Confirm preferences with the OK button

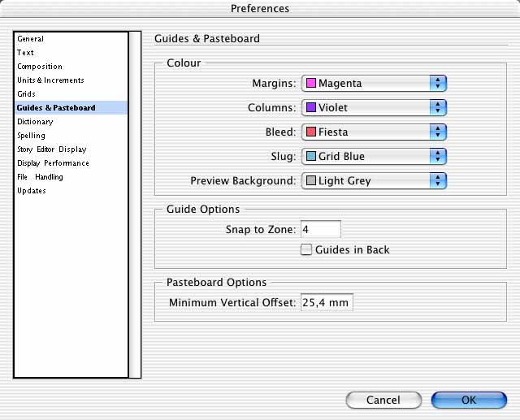click(469, 401)
